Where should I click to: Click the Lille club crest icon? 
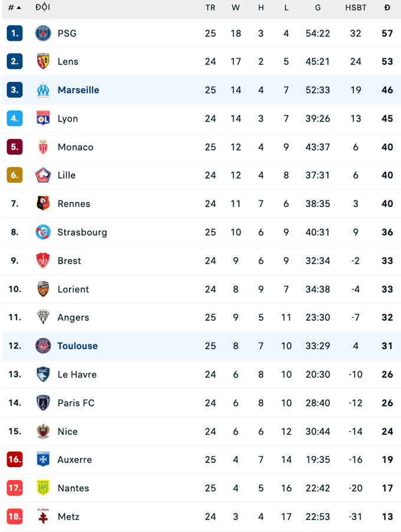43,175
